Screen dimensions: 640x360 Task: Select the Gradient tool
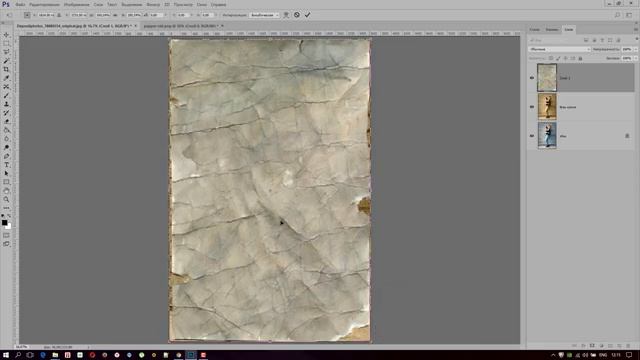coord(6,130)
